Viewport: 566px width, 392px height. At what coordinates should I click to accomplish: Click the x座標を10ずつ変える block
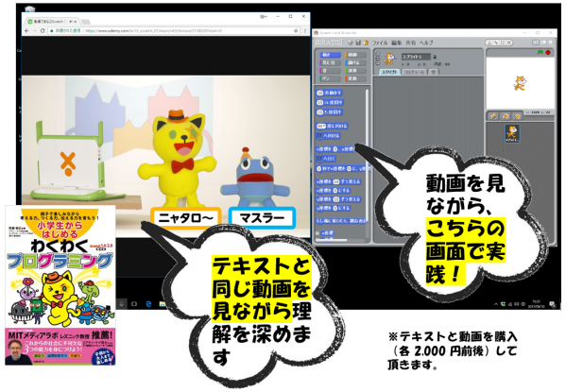coord(338,181)
